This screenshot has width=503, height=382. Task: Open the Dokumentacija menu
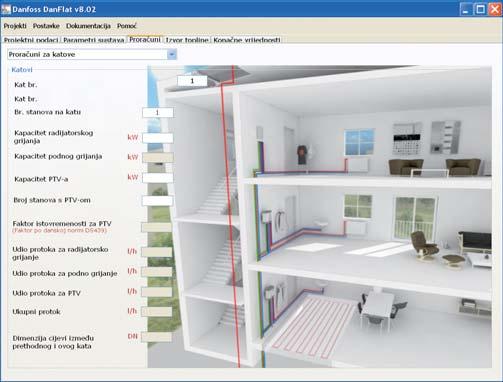coord(88,26)
